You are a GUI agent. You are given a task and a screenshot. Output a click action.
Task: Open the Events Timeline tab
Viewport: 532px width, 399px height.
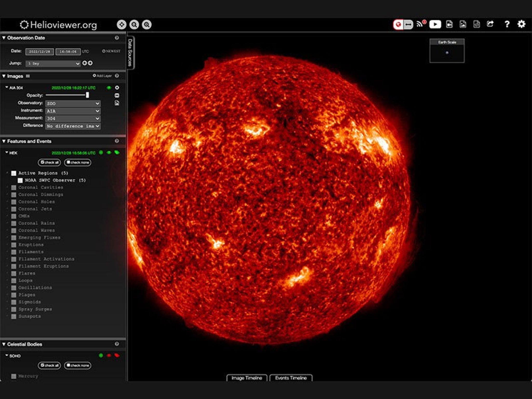pyautogui.click(x=291, y=378)
